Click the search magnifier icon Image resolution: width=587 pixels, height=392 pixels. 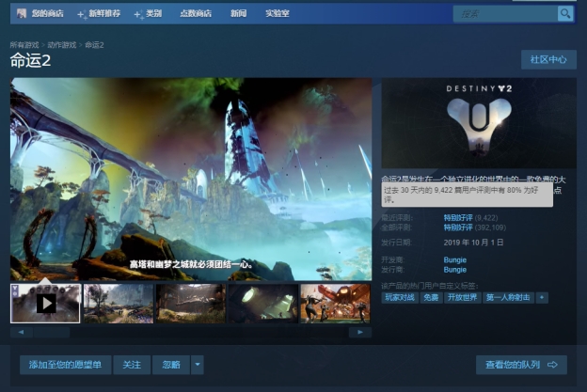point(565,14)
